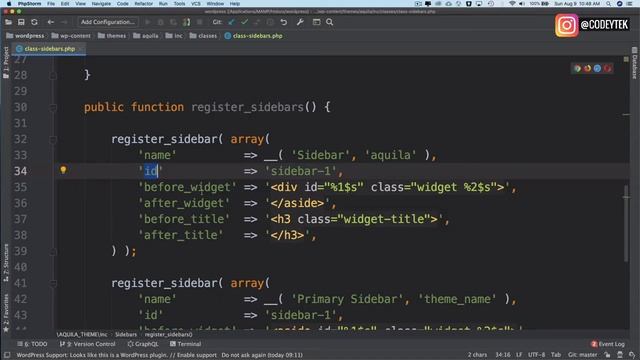
Task: Open the Terminal tool window
Action: [185, 344]
